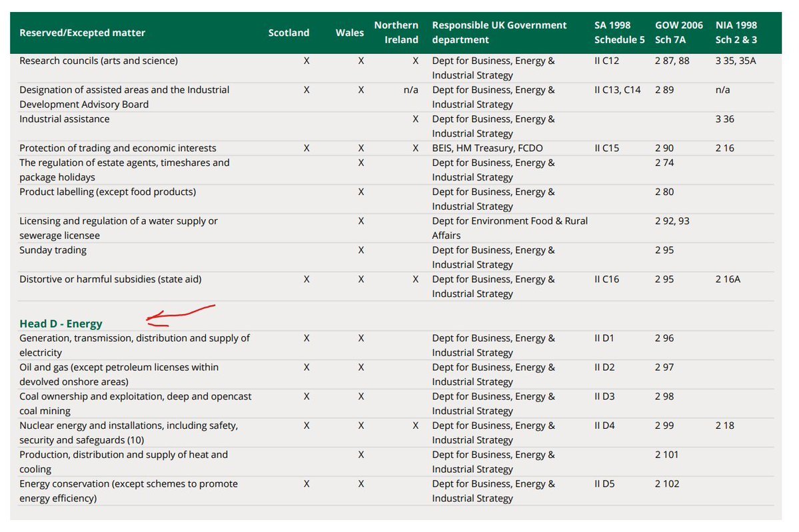Click the 'Reserved/Excepted matter' column header
Screen dimensions: 799x532
[x=82, y=33]
